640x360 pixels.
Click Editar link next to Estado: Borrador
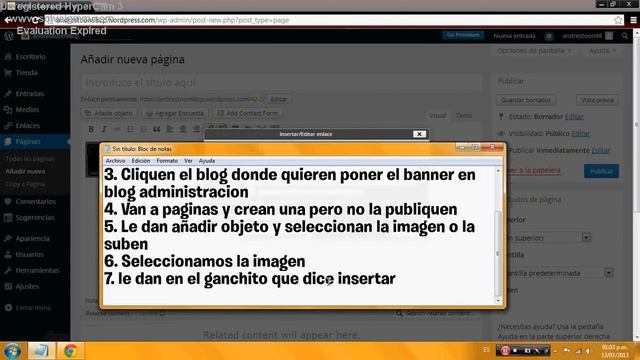574,117
